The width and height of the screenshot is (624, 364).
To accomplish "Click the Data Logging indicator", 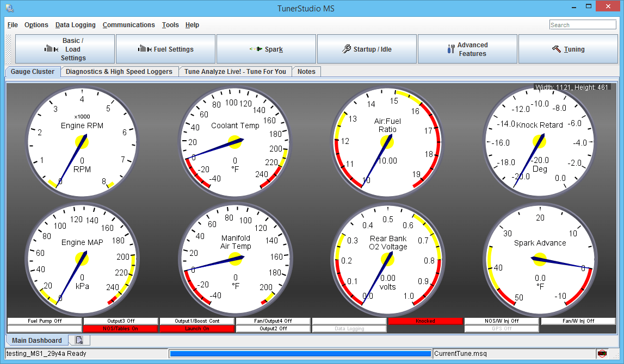I will (349, 329).
